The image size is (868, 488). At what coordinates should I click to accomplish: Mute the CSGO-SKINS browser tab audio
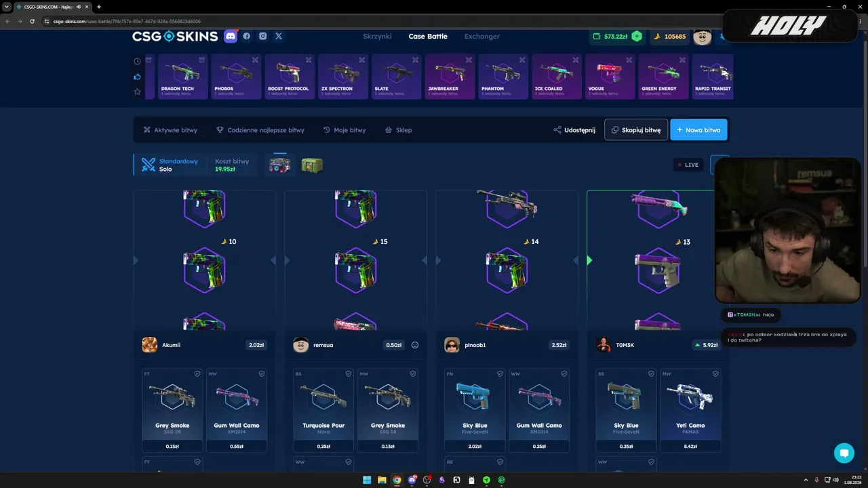coord(79,7)
